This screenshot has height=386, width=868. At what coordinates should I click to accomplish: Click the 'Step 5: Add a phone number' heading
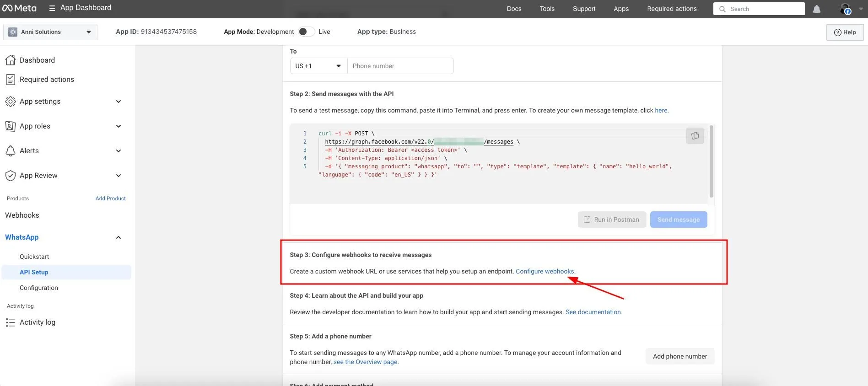click(330, 336)
